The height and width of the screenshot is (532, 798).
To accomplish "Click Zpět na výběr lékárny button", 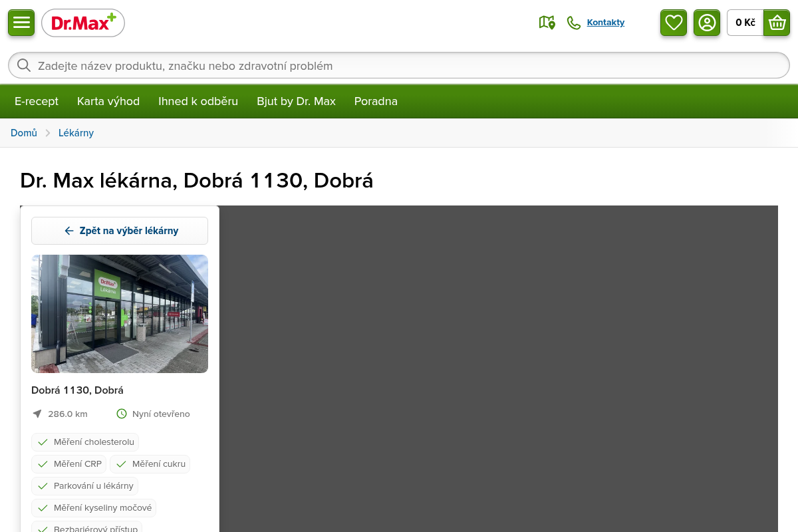I will (120, 231).
